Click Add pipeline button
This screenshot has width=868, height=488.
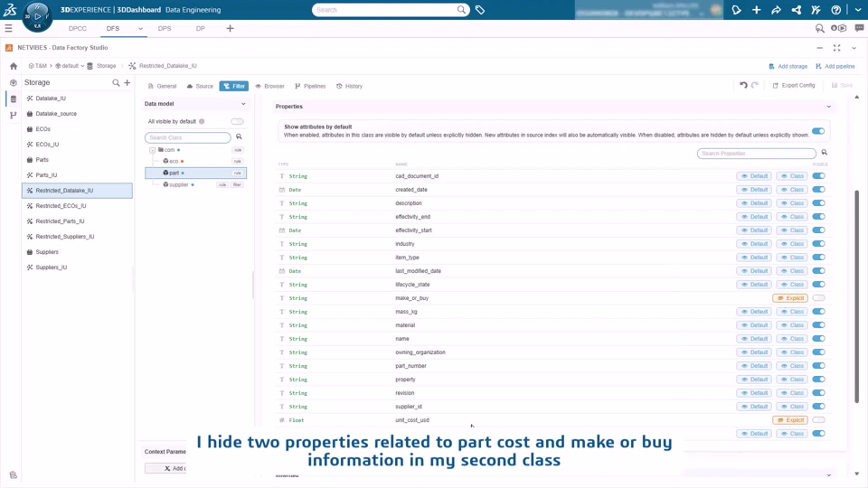[x=835, y=66]
